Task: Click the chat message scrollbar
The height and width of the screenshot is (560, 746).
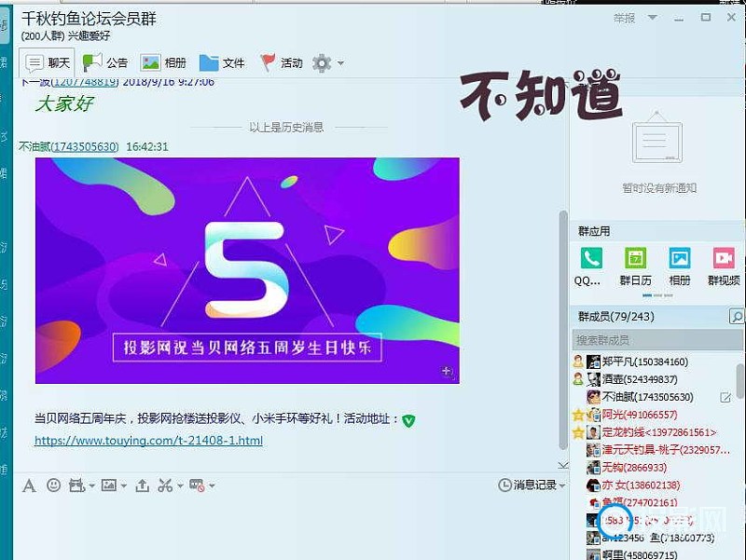Action: [x=563, y=330]
